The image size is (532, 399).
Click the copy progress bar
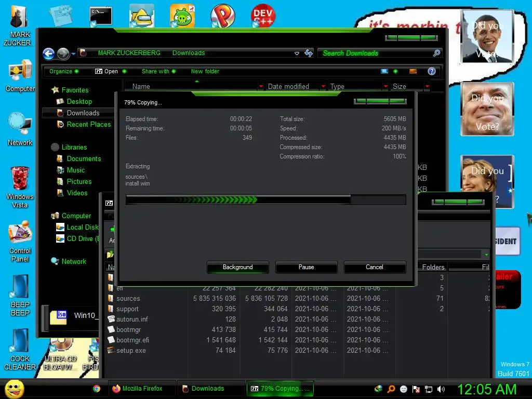coord(265,200)
